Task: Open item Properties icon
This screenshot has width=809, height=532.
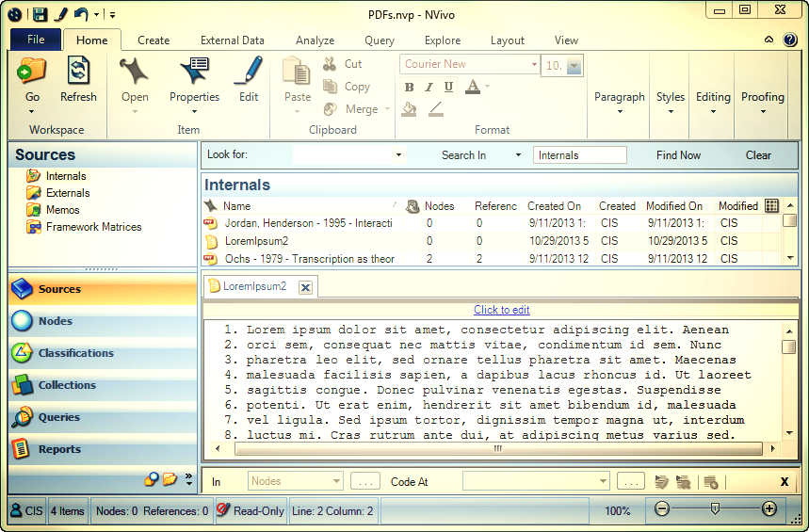Action: pyautogui.click(x=194, y=71)
